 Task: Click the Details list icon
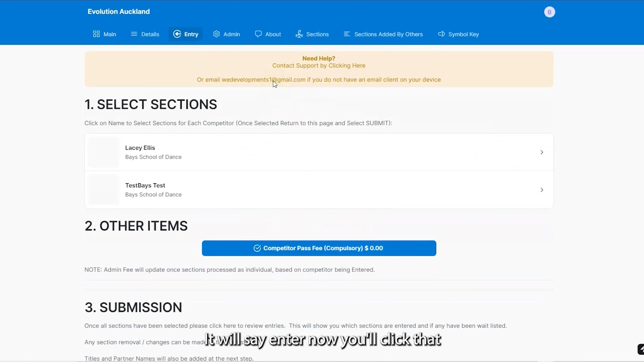[134, 34]
